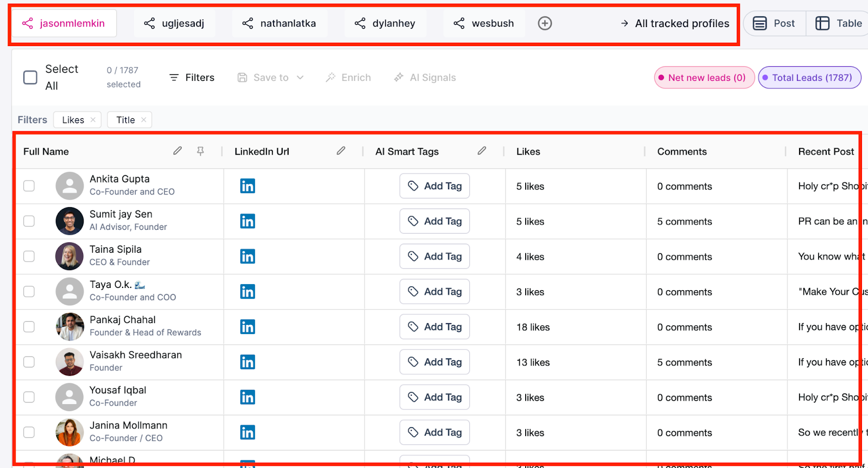The height and width of the screenshot is (468, 868).
Task: Open All tracked profiles link
Action: (x=675, y=23)
